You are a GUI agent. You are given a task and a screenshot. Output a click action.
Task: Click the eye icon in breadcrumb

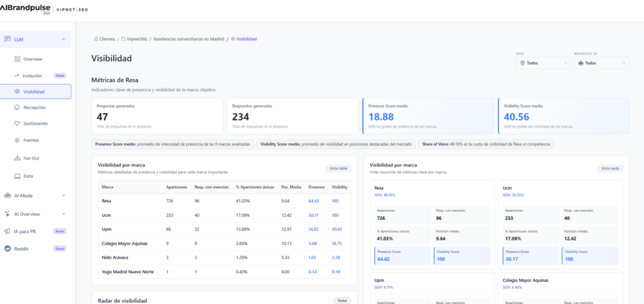[233, 39]
